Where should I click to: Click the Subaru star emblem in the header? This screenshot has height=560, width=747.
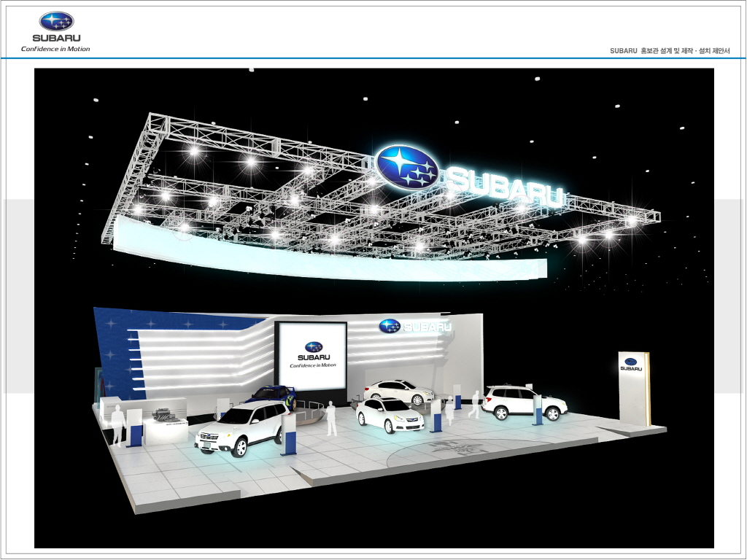pos(56,21)
